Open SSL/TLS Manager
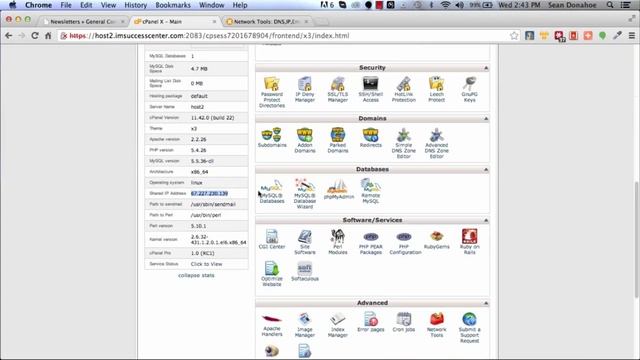Viewport: 640px width, 360px height. tap(338, 89)
